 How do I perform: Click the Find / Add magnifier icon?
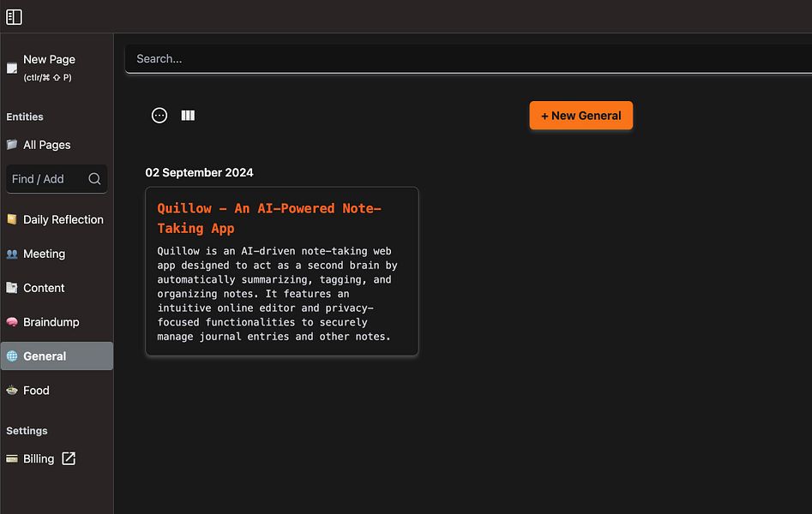click(x=94, y=179)
